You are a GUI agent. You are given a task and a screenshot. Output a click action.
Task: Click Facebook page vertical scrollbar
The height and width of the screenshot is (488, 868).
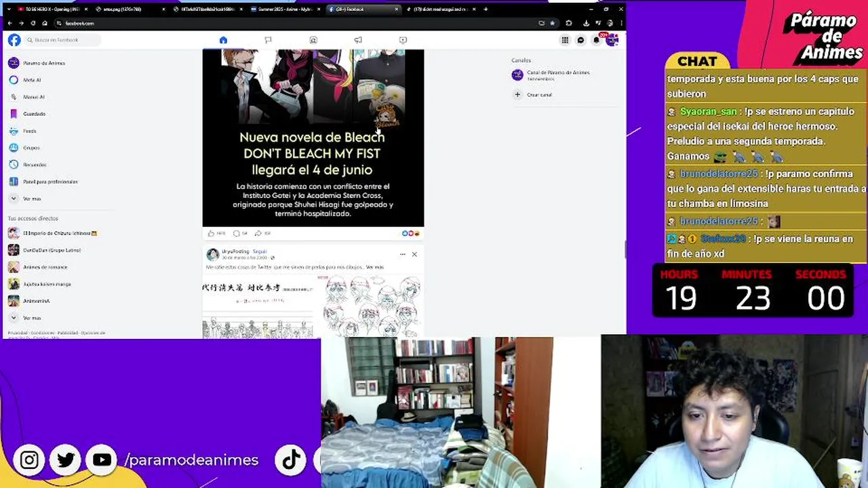(624, 249)
